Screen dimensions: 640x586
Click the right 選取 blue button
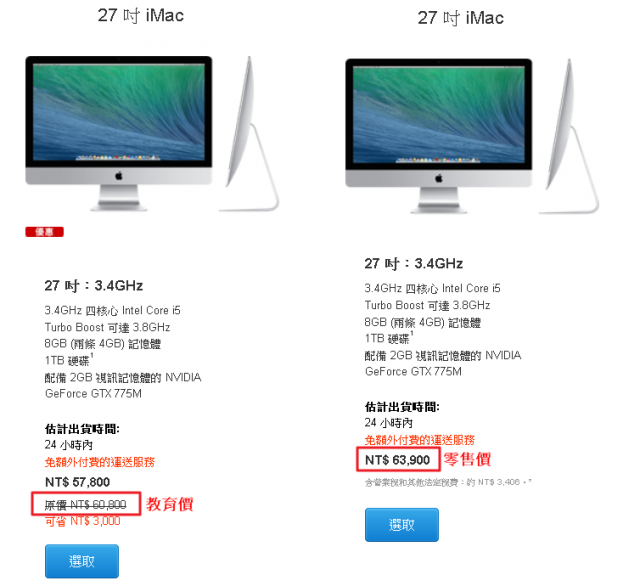402,525
